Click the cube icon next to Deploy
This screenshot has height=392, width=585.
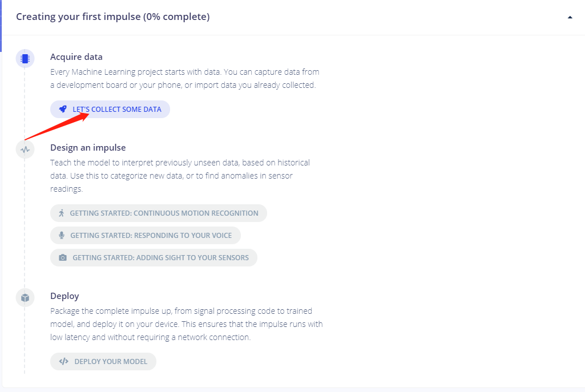[x=25, y=297]
